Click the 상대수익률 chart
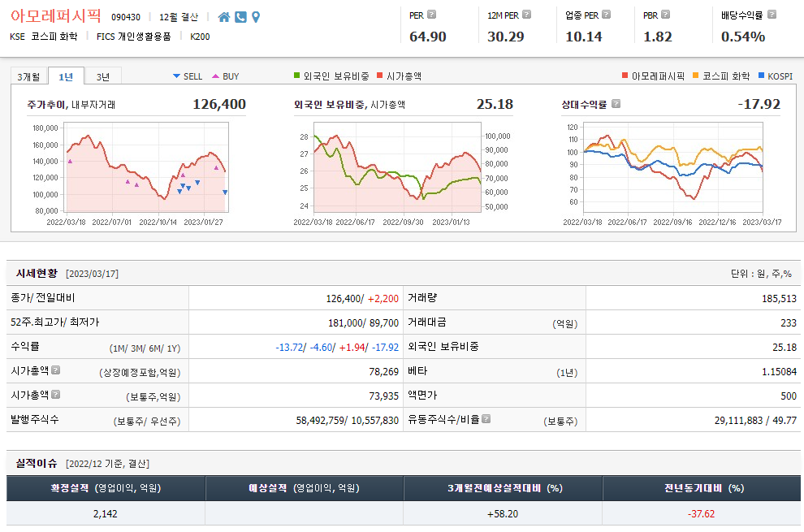Viewport: 804px width, 532px height. 673,167
